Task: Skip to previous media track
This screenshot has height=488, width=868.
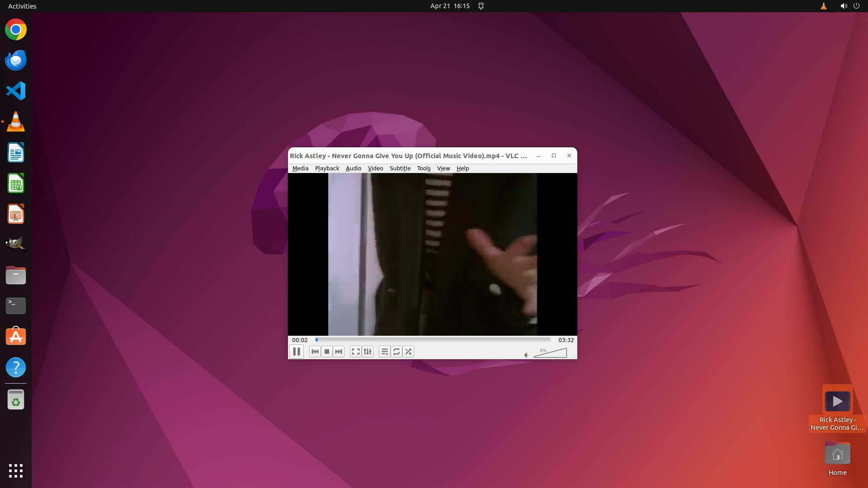Action: tap(315, 352)
